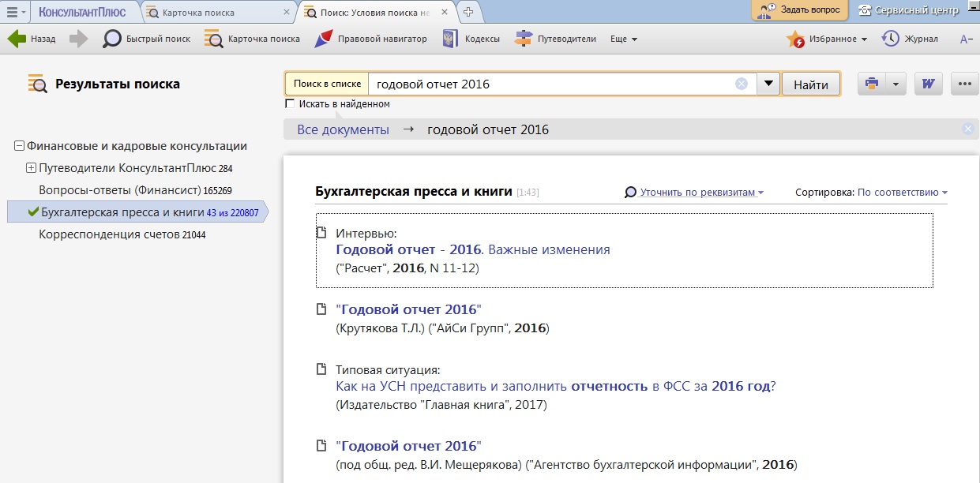Click the green Back arrow icon
Image resolution: width=980 pixels, height=483 pixels.
[17, 39]
